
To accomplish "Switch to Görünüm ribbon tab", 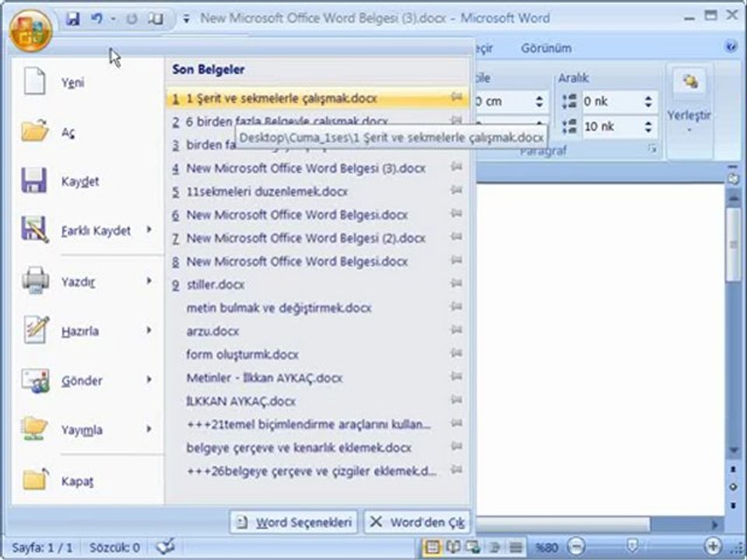I will point(546,48).
